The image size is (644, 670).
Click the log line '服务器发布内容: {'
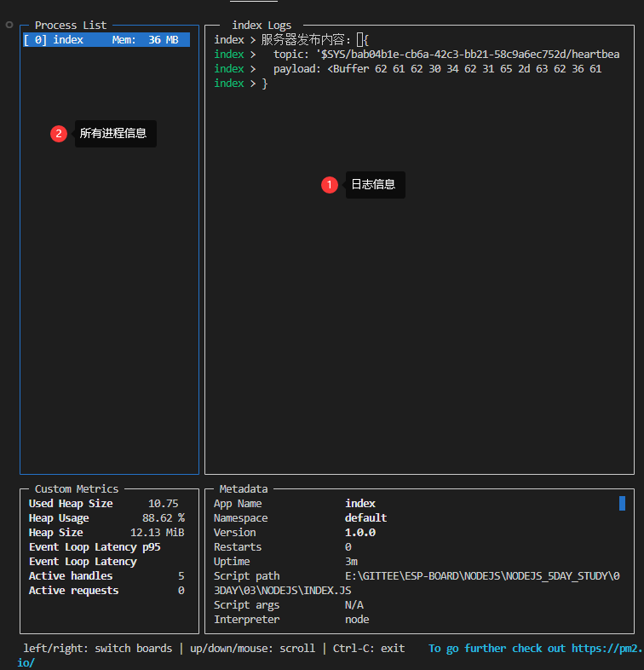291,40
